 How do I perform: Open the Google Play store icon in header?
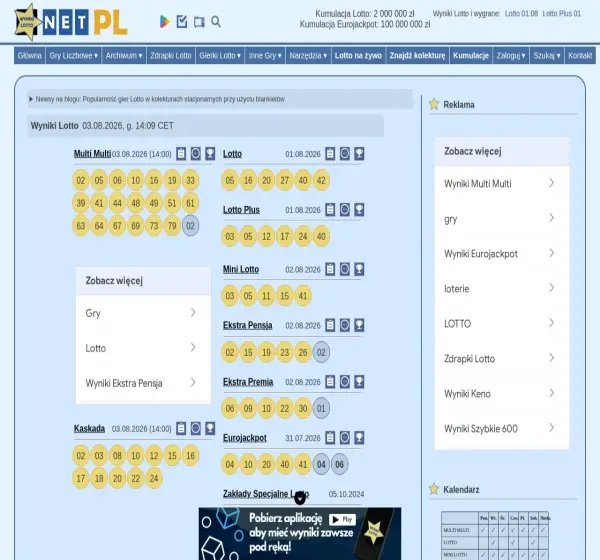click(x=165, y=22)
